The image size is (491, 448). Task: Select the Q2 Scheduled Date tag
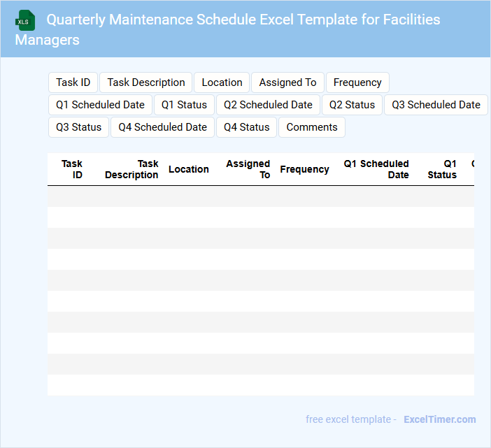point(268,105)
